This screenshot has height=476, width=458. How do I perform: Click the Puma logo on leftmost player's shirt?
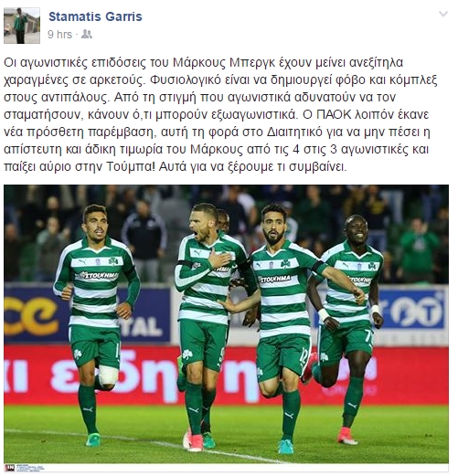tap(82, 261)
